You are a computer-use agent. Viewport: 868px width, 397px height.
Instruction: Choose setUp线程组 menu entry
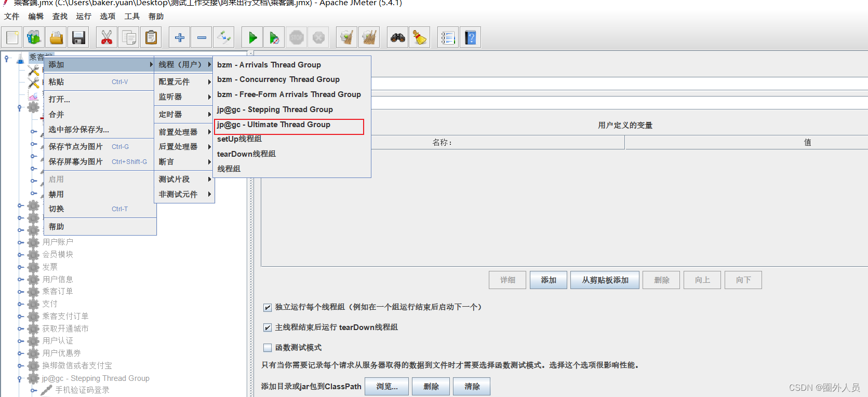[292, 139]
